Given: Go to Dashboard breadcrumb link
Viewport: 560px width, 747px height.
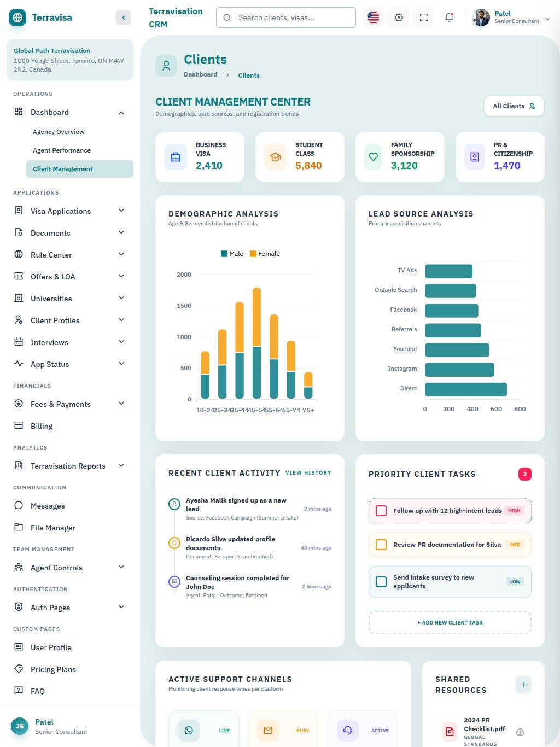Looking at the screenshot, I should pos(200,74).
